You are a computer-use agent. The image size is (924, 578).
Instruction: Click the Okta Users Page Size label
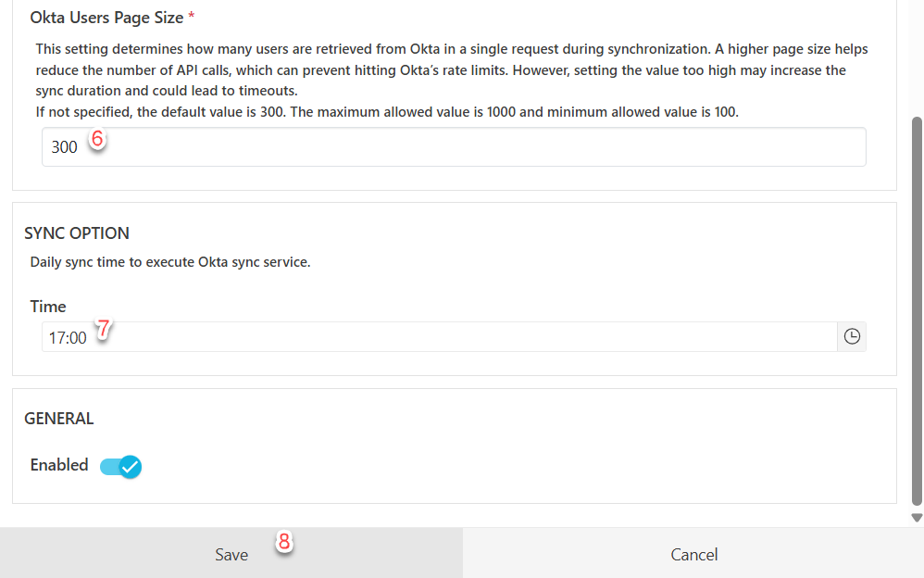point(106,18)
